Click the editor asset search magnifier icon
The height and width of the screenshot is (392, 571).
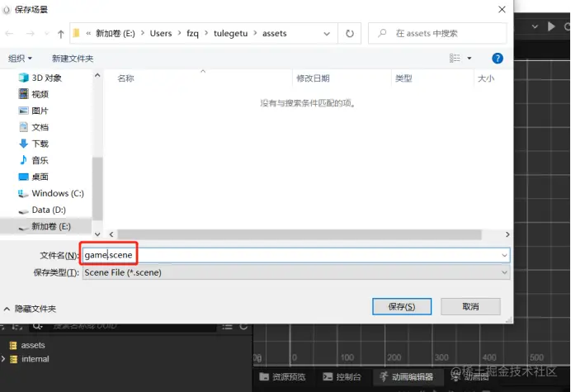(x=37, y=326)
